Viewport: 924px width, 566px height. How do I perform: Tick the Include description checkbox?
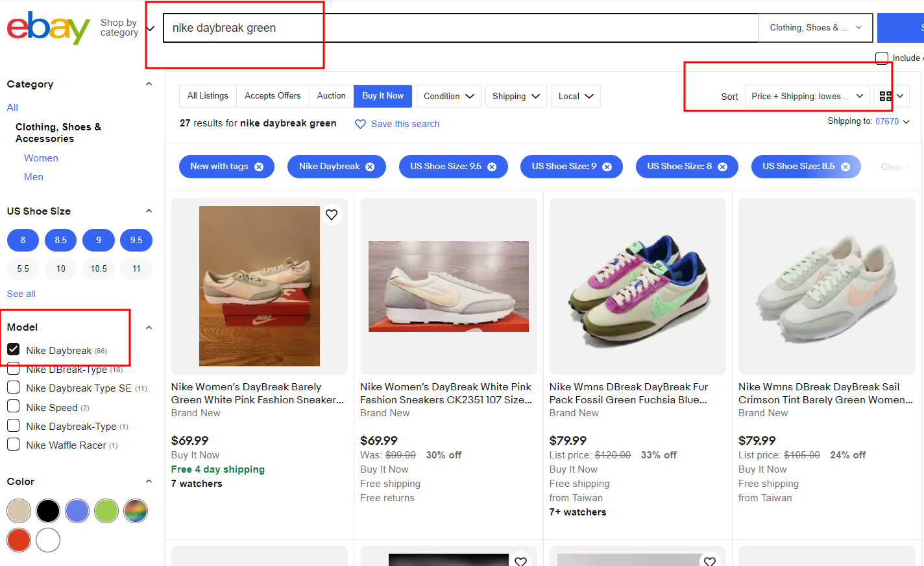coord(882,58)
